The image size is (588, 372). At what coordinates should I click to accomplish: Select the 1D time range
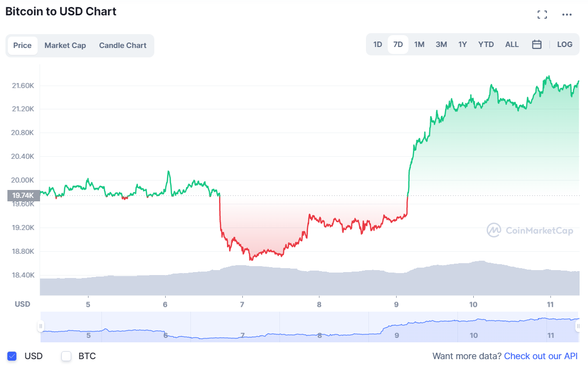pyautogui.click(x=377, y=44)
